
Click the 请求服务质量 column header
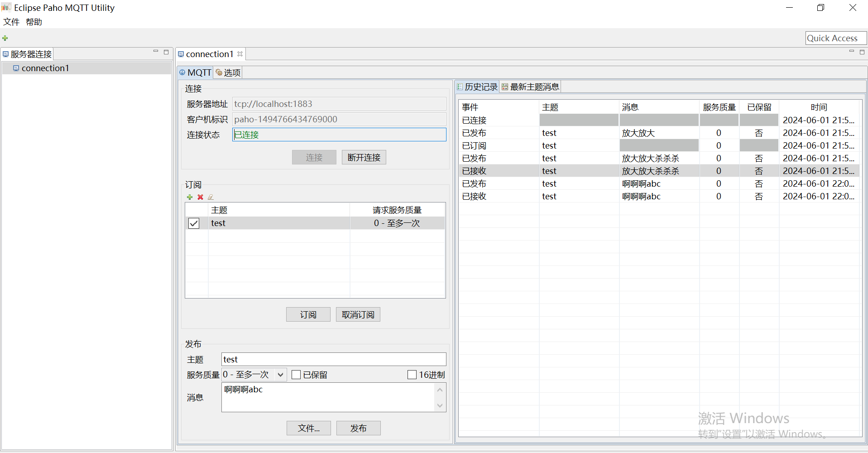pos(397,210)
